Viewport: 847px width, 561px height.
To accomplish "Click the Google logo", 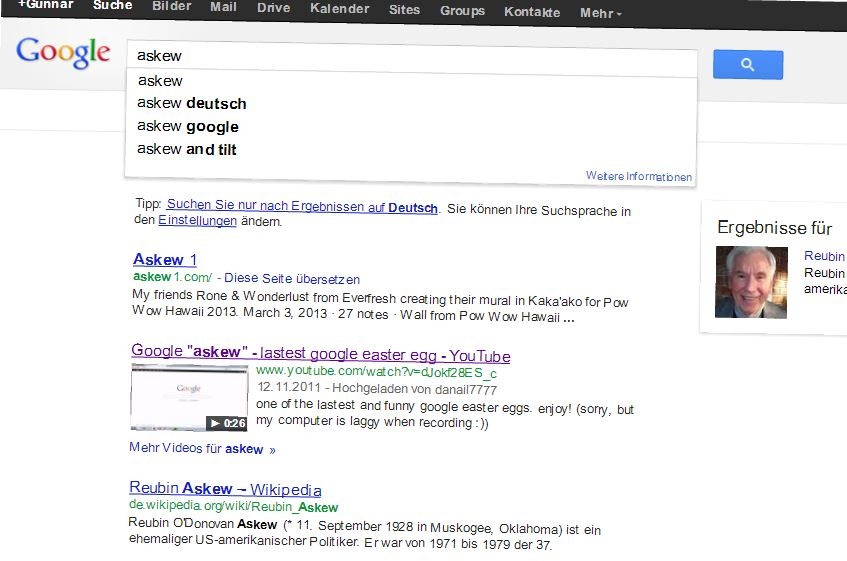I will (63, 52).
